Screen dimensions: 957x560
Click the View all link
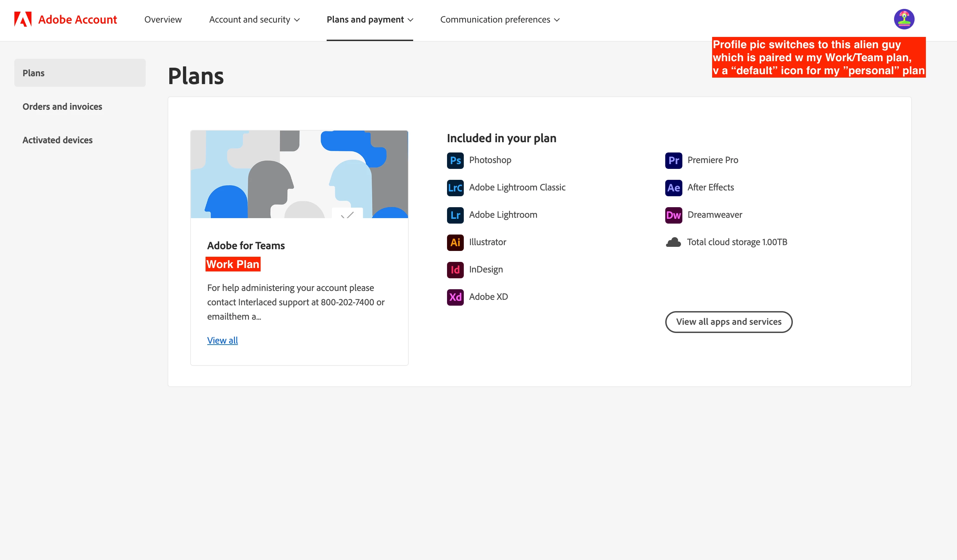[x=222, y=340]
